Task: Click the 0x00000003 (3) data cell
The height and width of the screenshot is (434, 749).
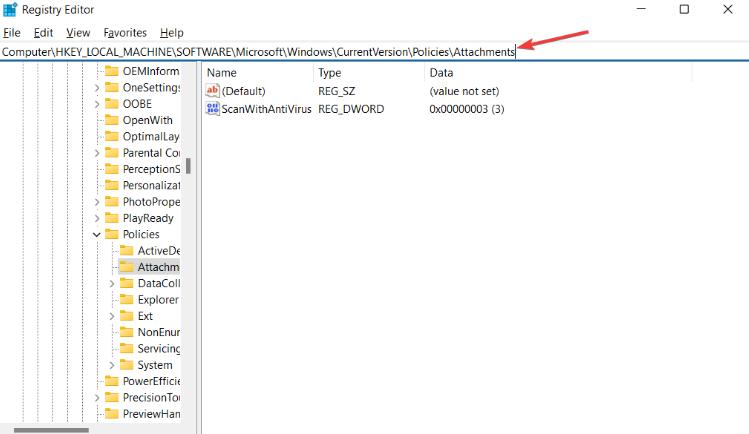Action: (467, 109)
